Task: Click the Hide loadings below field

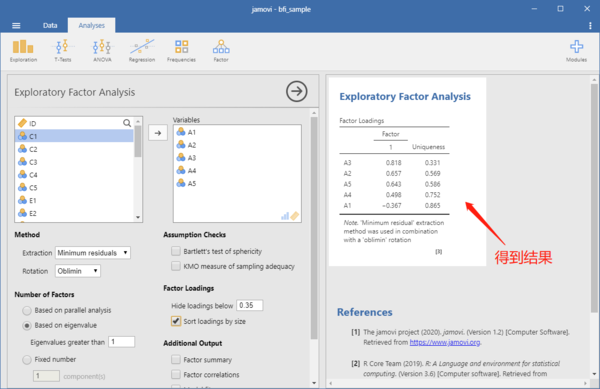Action: (249, 305)
